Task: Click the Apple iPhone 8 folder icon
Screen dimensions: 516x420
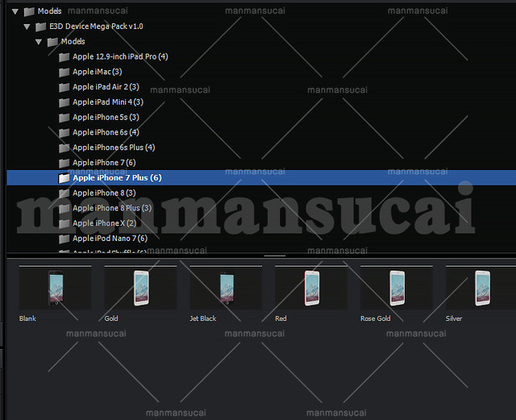Action: pyautogui.click(x=64, y=193)
